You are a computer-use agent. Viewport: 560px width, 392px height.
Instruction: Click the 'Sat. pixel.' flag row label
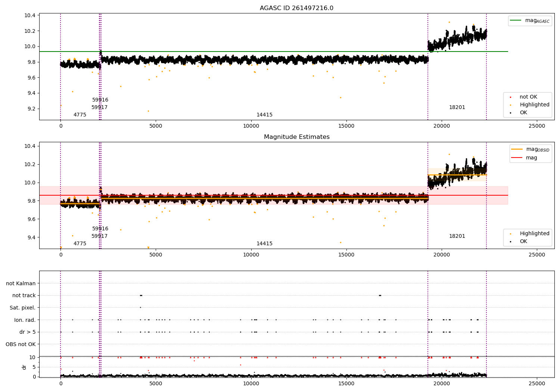pyautogui.click(x=23, y=308)
